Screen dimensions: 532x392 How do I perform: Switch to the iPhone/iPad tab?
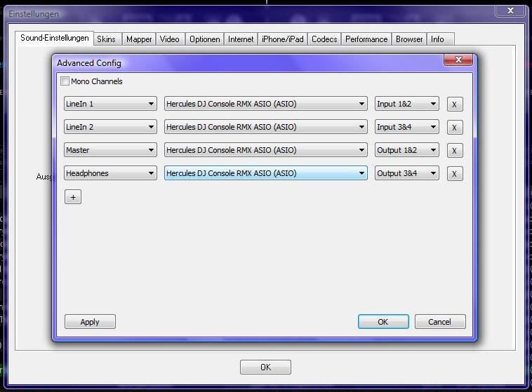[x=283, y=39]
